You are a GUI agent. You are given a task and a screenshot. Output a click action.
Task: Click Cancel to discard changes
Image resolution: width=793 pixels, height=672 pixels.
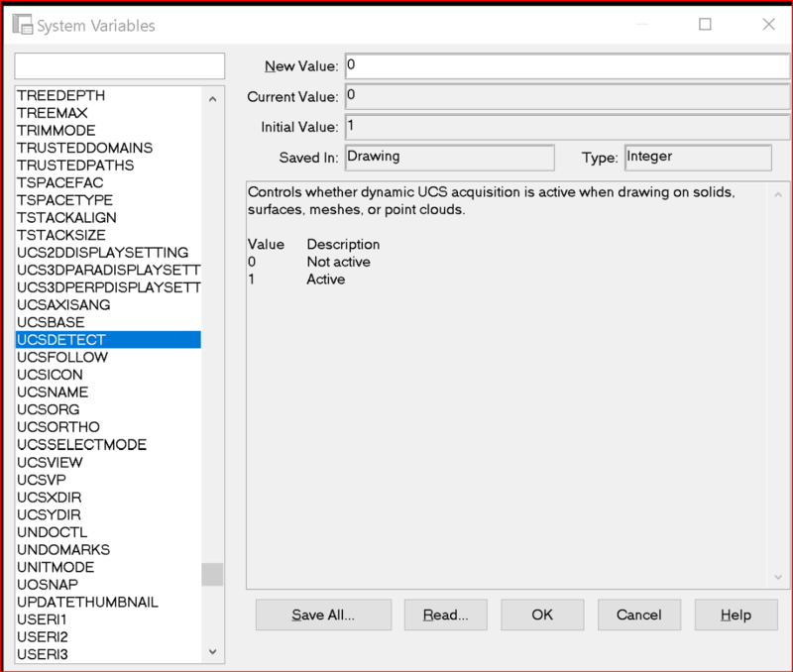pyautogui.click(x=638, y=615)
